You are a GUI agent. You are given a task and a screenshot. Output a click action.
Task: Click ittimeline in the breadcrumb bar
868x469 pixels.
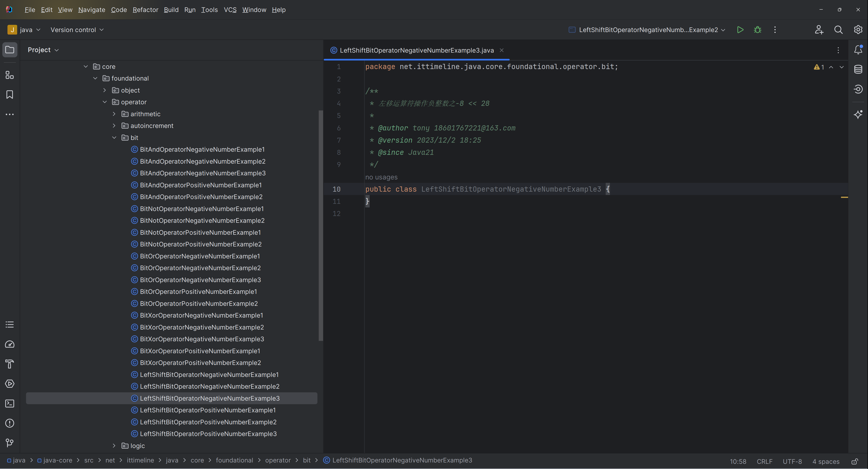[140, 460]
